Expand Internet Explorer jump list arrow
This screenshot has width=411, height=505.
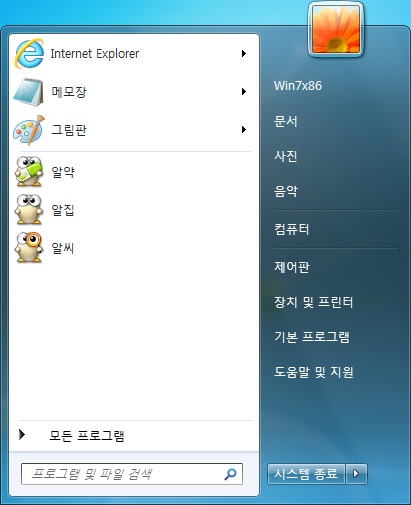pyautogui.click(x=244, y=53)
